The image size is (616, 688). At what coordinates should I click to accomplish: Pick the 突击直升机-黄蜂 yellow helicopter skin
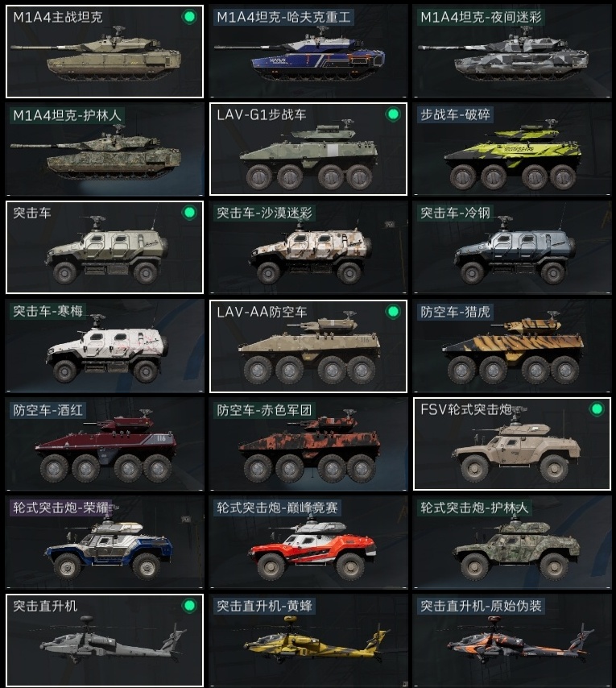click(308, 640)
